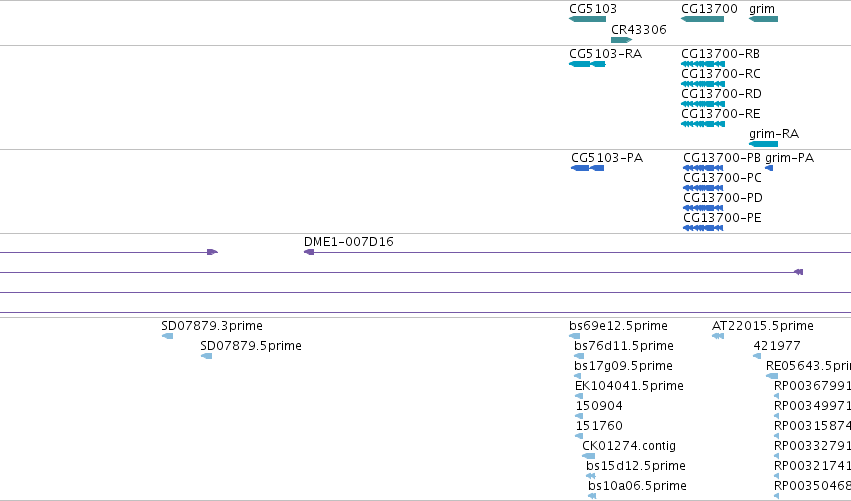851x501 pixels.
Task: Click the CG5103-PA blue protein glyph
Action: point(587,168)
